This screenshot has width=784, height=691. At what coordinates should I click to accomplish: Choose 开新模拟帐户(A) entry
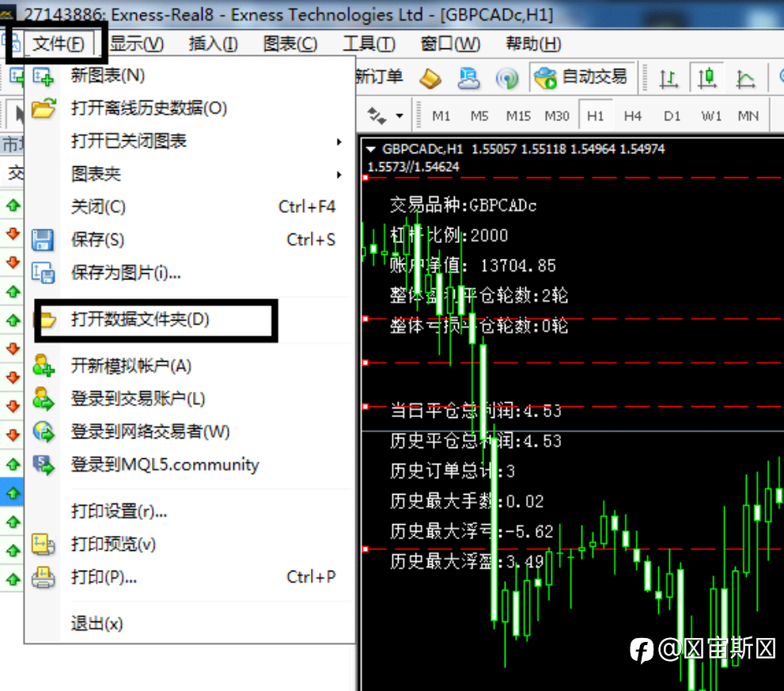(190, 366)
